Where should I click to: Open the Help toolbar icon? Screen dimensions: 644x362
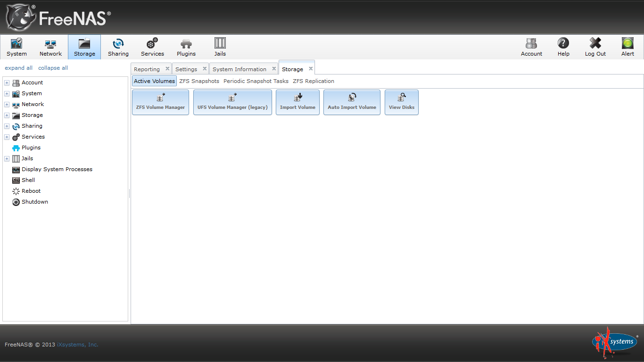(x=563, y=47)
